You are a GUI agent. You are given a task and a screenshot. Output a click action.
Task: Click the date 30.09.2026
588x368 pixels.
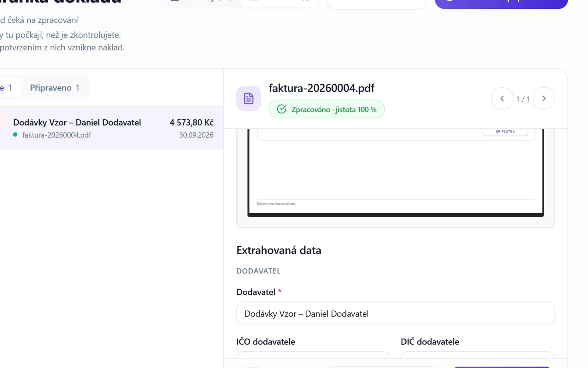196,135
